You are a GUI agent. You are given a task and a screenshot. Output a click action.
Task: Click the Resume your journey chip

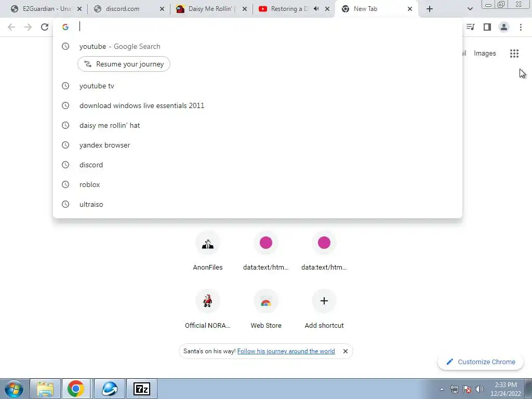tap(124, 64)
